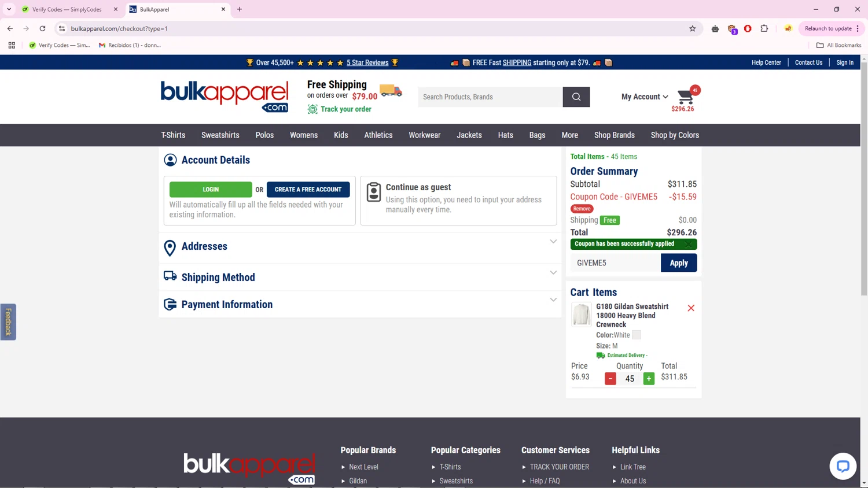This screenshot has height=488, width=868.
Task: Expand the Payment Information section
Action: 553,300
